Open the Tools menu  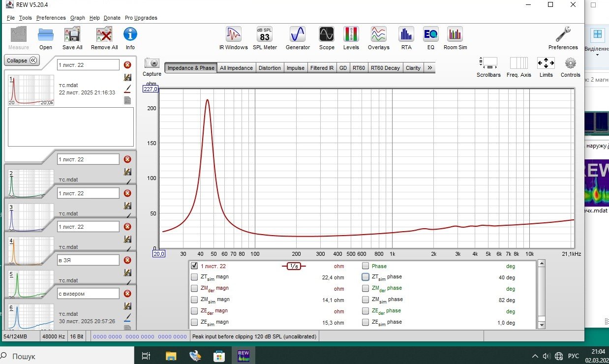pyautogui.click(x=26, y=18)
